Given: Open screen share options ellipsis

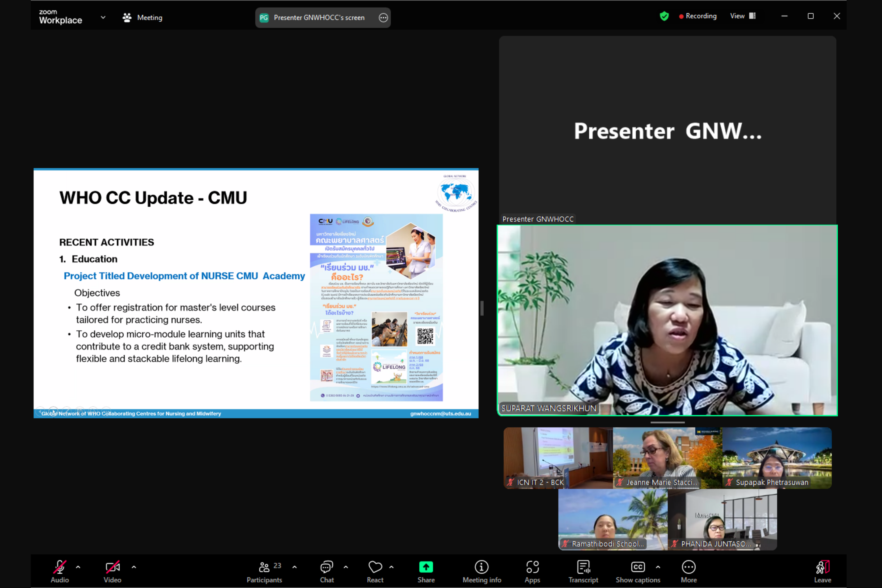Looking at the screenshot, I should click(383, 18).
